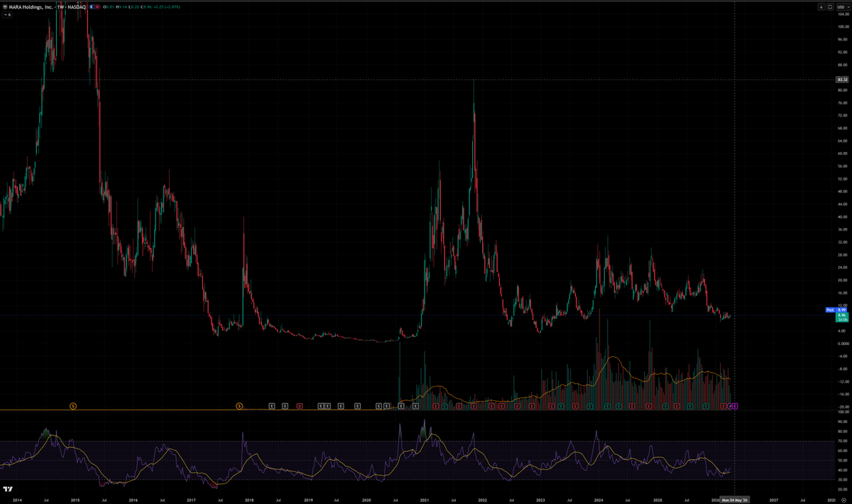The height and width of the screenshot is (504, 852).
Task: Click the purple upcoming event marker at far right
Action: click(736, 405)
